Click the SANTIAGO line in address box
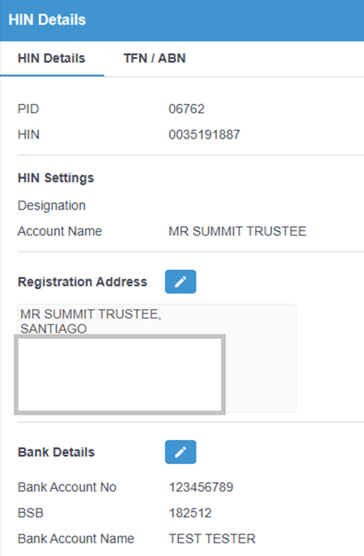 (54, 329)
